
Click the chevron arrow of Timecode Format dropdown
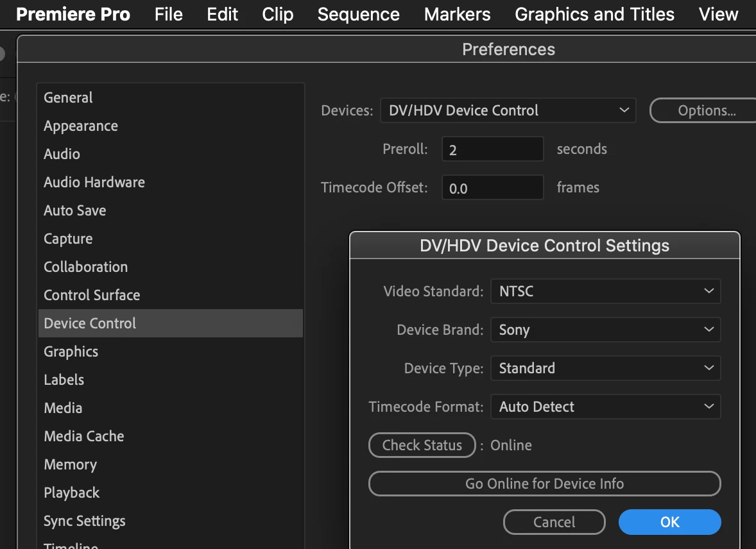(x=709, y=407)
